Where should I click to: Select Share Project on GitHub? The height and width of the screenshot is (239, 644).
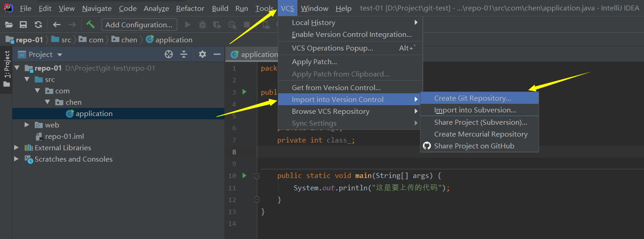pyautogui.click(x=479, y=146)
